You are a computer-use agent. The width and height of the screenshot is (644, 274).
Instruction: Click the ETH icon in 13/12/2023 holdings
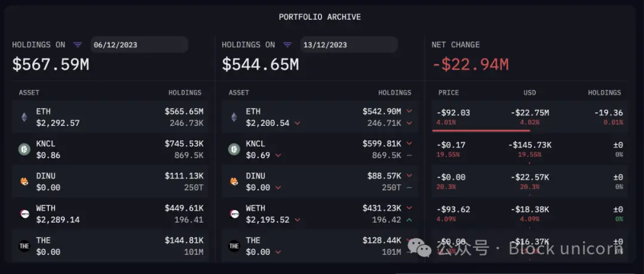click(x=234, y=117)
